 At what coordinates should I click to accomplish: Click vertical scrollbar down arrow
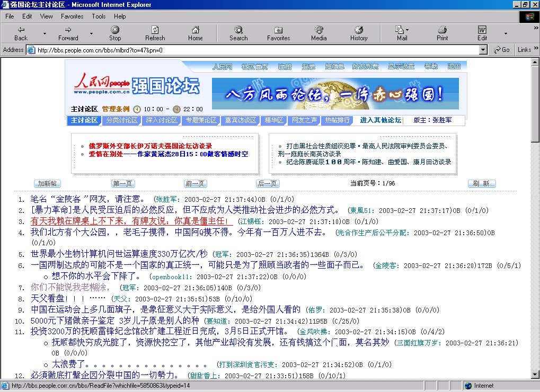coord(535,375)
